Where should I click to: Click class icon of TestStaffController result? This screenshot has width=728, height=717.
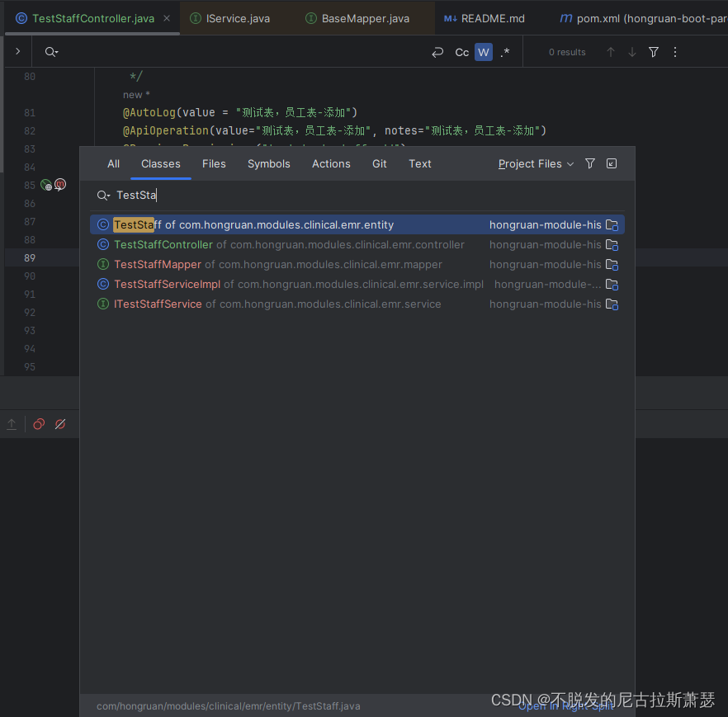[103, 244]
